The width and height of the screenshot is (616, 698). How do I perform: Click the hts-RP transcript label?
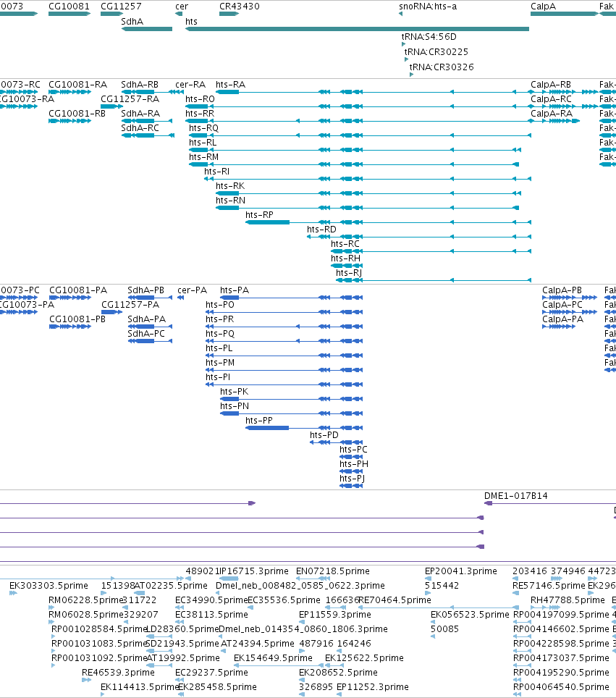[259, 214]
